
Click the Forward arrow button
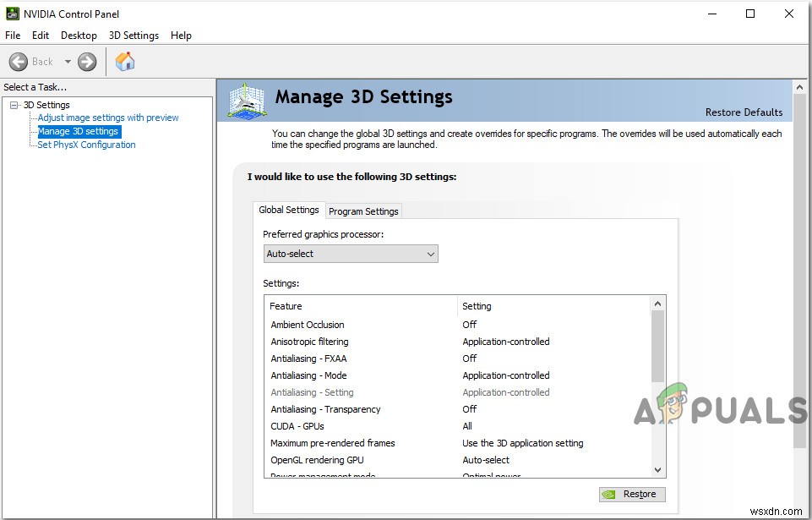[87, 62]
